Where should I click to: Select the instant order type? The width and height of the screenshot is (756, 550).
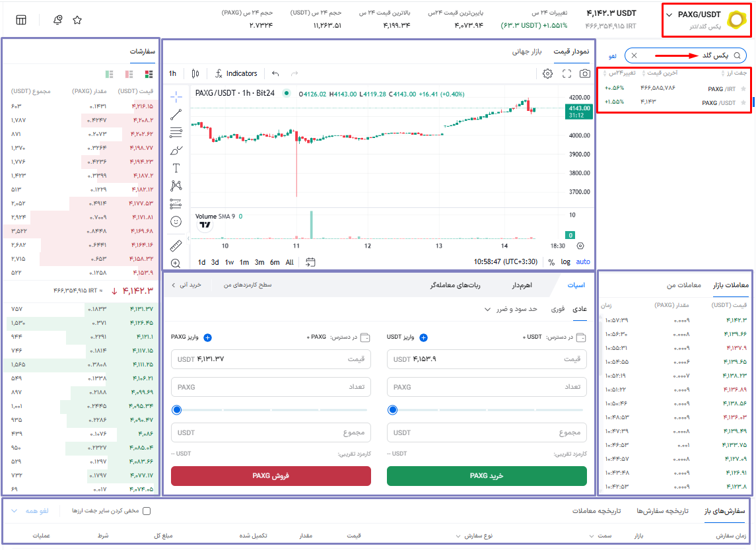pos(557,309)
